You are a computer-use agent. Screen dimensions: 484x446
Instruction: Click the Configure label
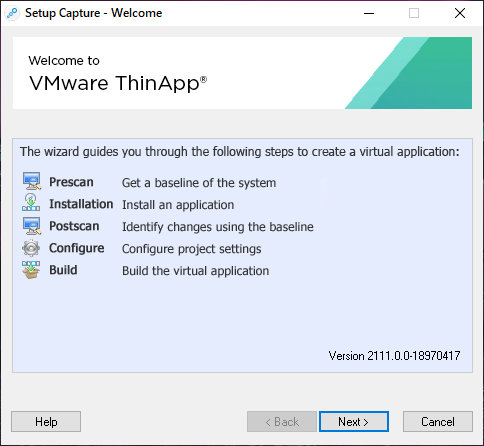click(77, 248)
